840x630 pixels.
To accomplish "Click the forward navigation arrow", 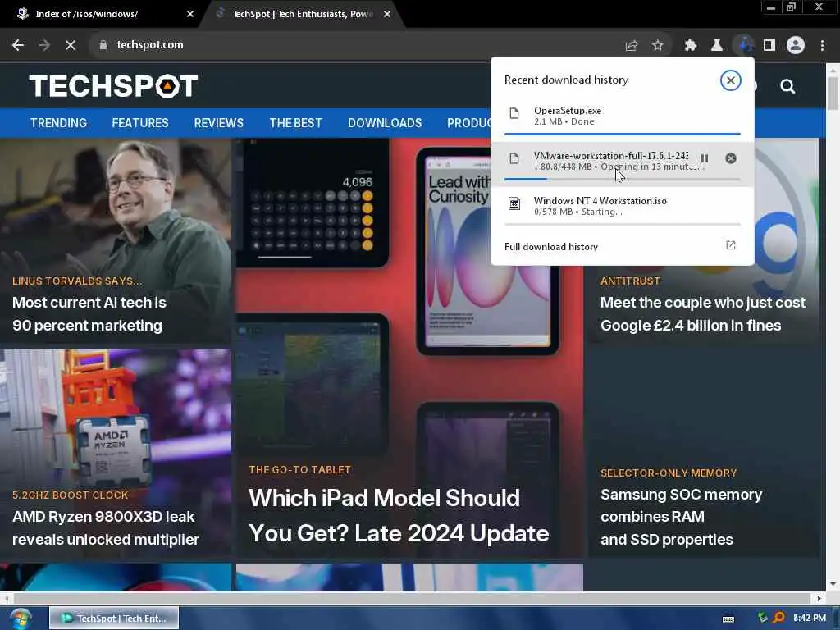I will pyautogui.click(x=44, y=45).
